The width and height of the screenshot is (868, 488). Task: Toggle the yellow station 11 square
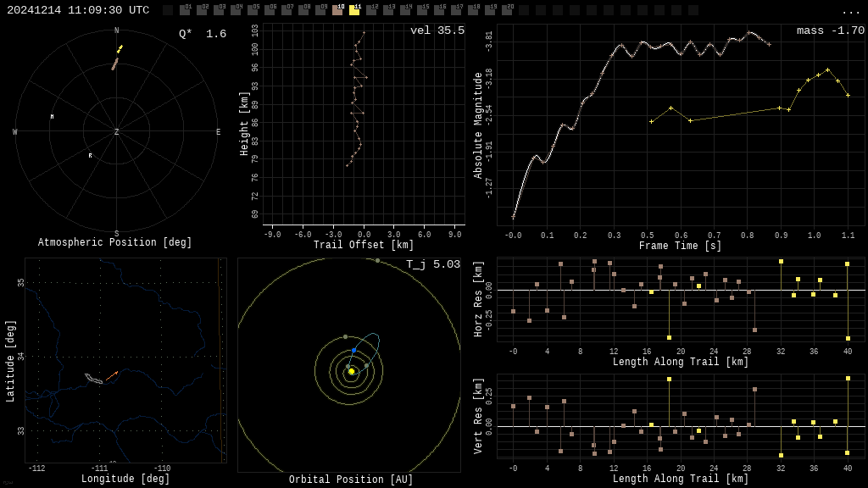point(354,10)
